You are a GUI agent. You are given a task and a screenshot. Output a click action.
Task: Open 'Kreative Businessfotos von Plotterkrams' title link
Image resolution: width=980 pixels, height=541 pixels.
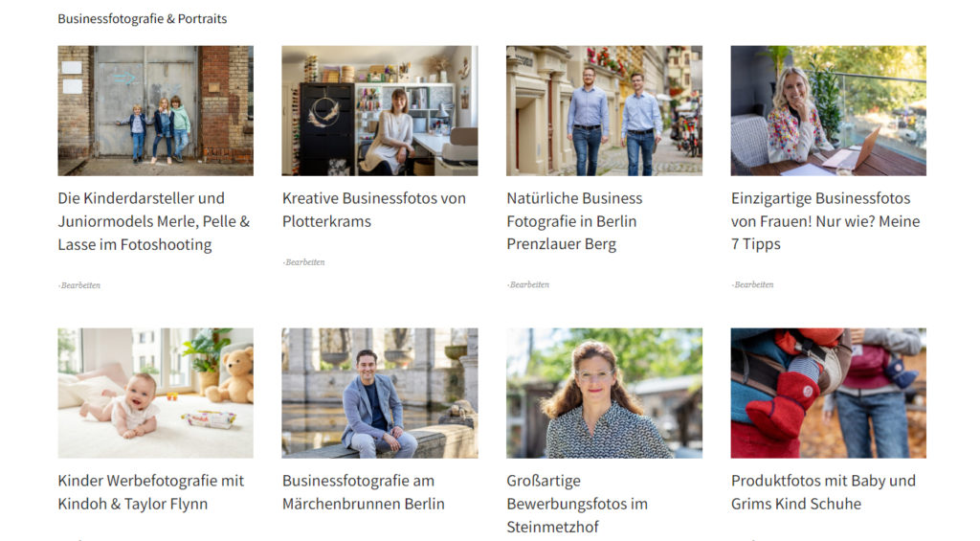[374, 210]
